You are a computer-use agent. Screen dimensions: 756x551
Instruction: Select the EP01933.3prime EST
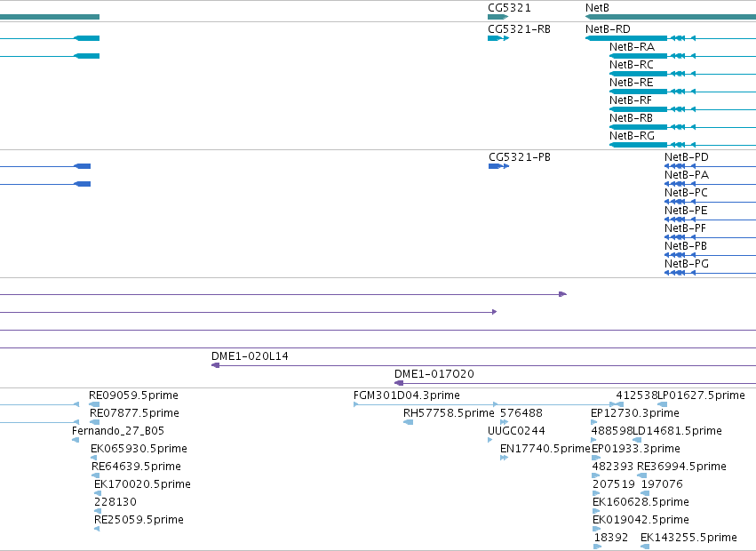pyautogui.click(x=595, y=458)
